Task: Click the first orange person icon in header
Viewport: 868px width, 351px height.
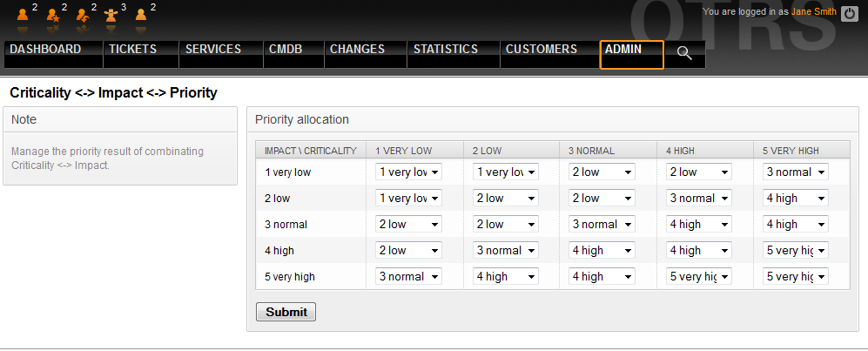Action: pos(24,14)
